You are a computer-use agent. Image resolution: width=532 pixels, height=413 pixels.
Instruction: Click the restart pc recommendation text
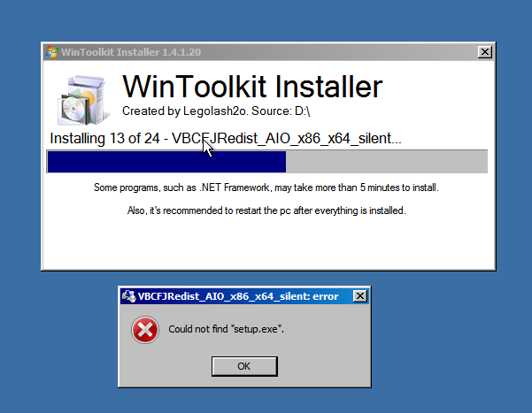click(266, 210)
